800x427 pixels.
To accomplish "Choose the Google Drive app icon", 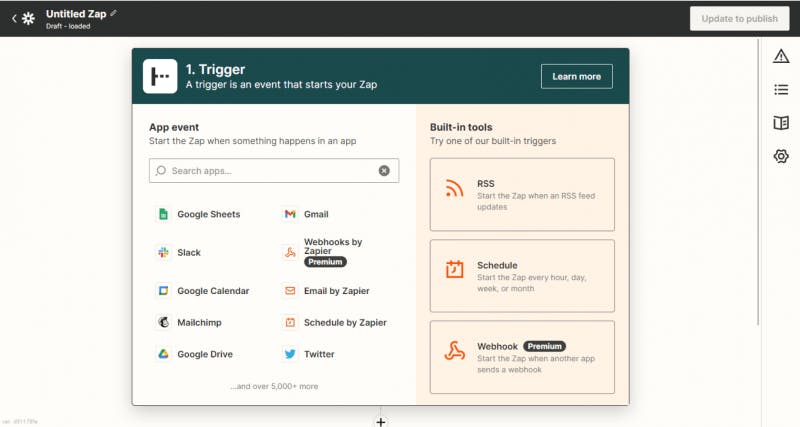I will (163, 354).
